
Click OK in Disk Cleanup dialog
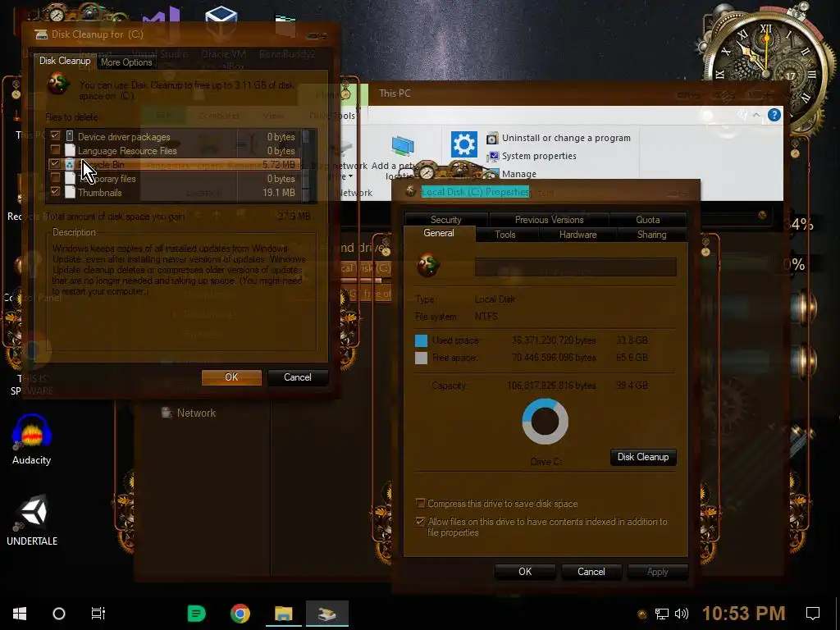(x=231, y=377)
